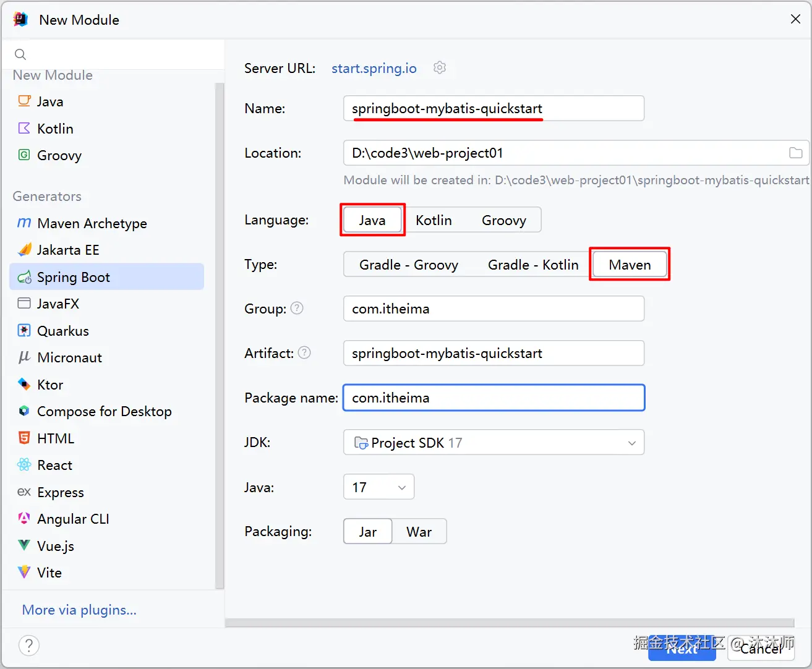Click the Micronaut mu icon
Screen dimensions: 812x669
click(x=24, y=357)
